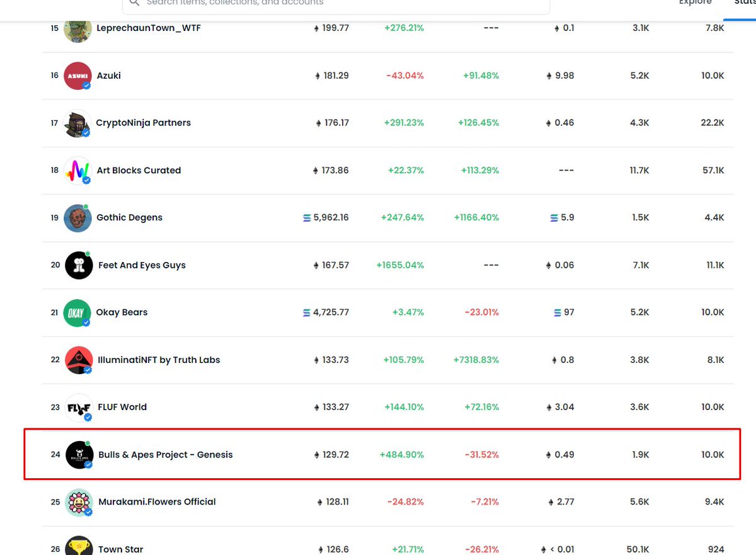Image resolution: width=756 pixels, height=555 pixels.
Task: Open the CryptoNinja Partners collection link
Action: click(143, 123)
